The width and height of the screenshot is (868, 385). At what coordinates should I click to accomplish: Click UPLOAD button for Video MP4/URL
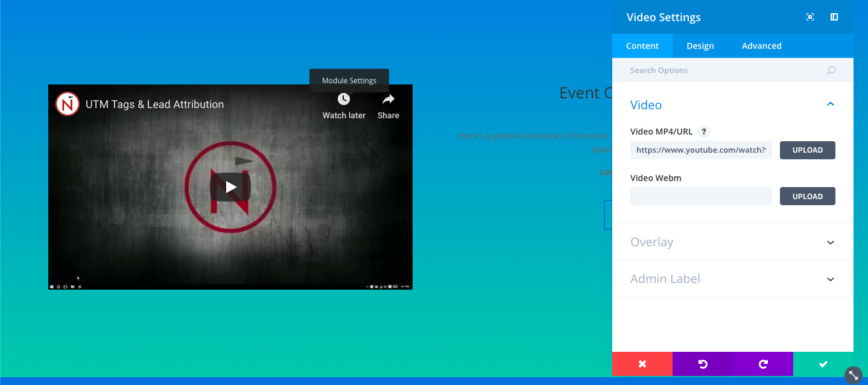click(807, 150)
